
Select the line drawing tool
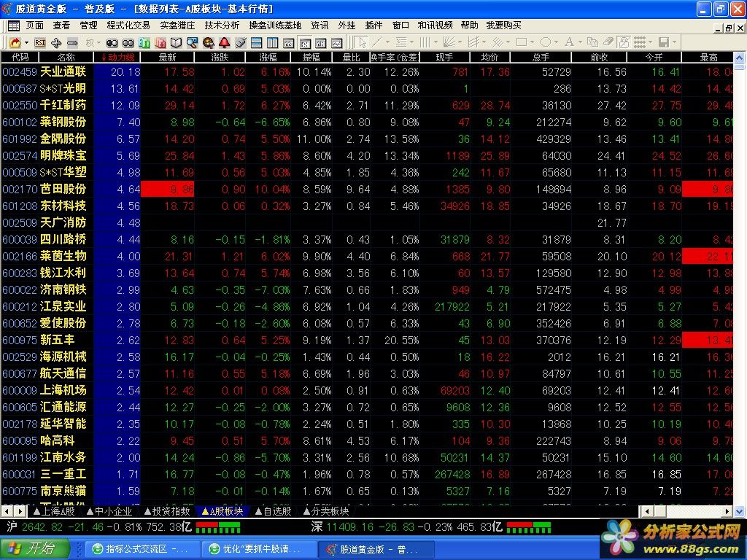(x=378, y=42)
